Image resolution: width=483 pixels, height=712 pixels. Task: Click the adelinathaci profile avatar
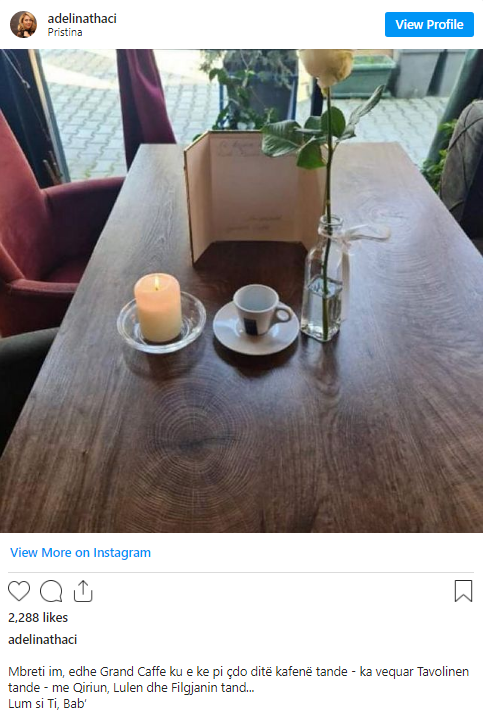tap(23, 25)
